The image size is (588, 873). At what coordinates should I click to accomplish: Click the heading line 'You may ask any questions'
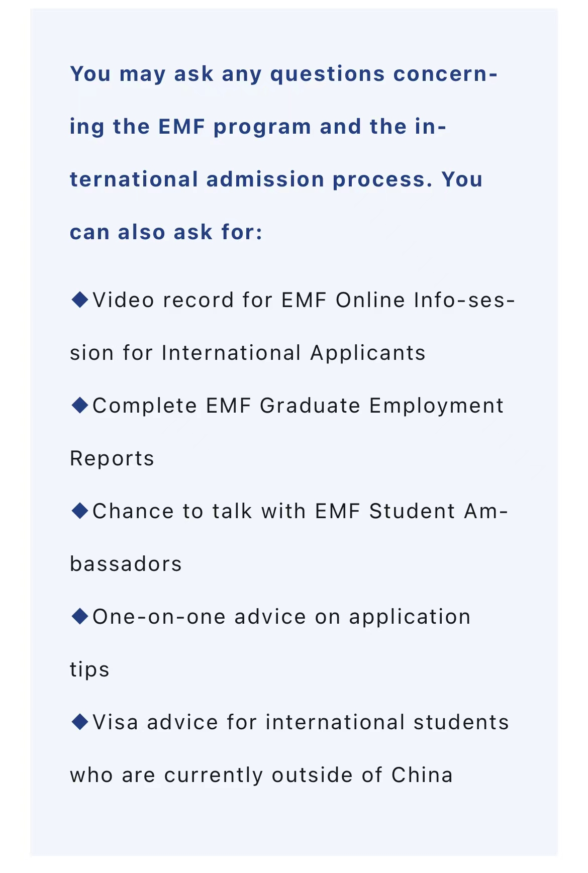tap(283, 74)
